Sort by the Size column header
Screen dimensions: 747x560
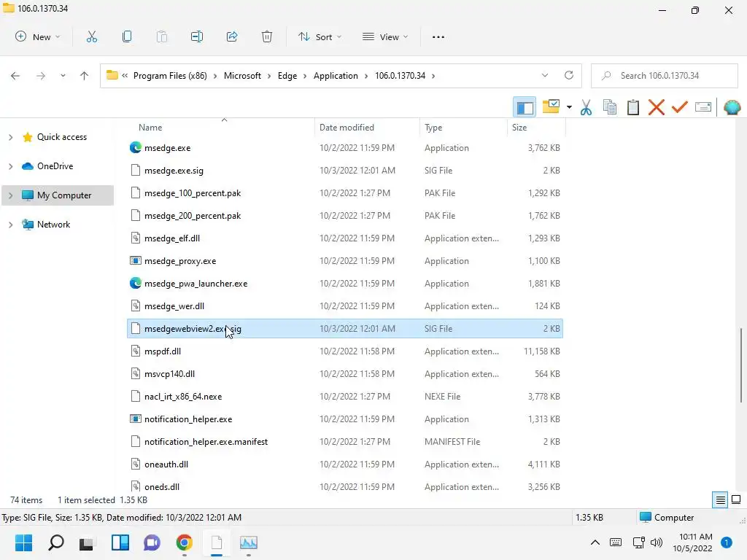coord(519,128)
